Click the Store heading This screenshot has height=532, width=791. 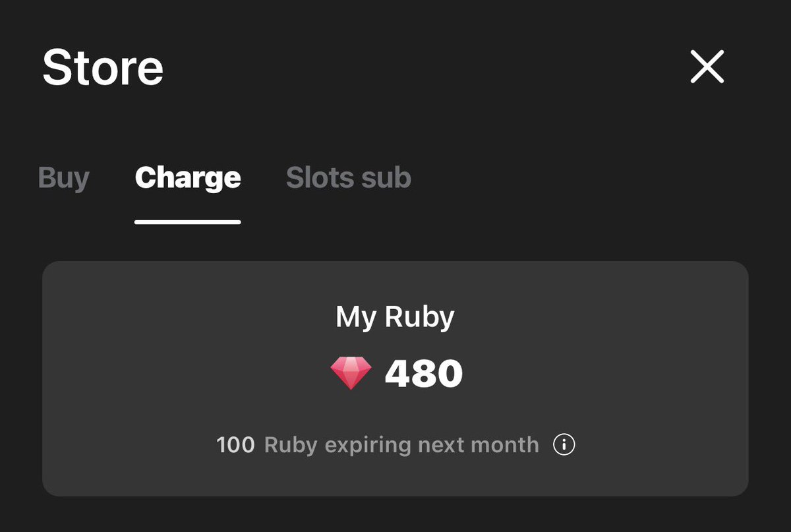click(x=103, y=67)
